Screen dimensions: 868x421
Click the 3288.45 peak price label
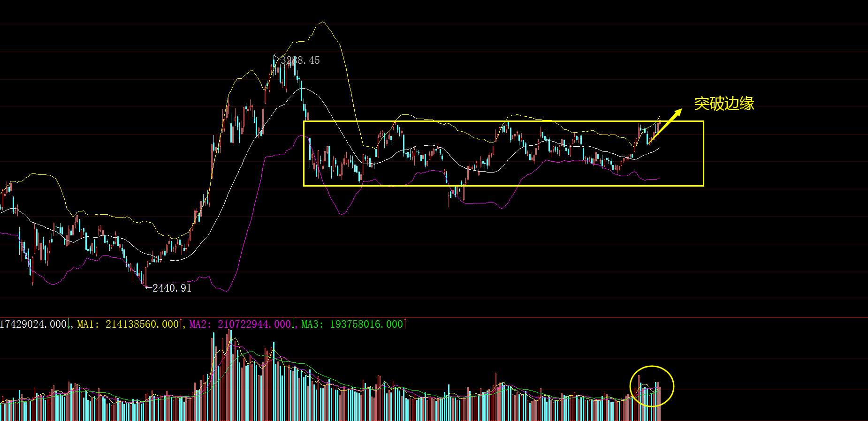(x=300, y=60)
